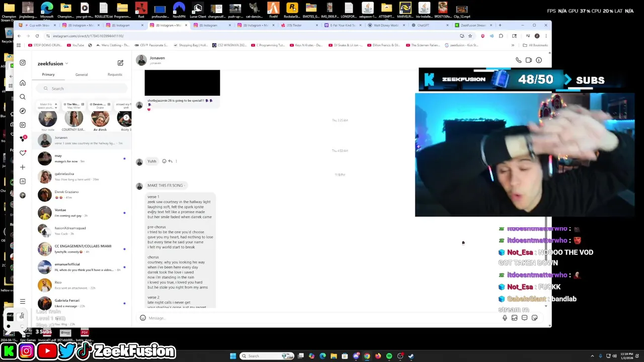
Task: Open the Explore compass icon
Action: 22,111
